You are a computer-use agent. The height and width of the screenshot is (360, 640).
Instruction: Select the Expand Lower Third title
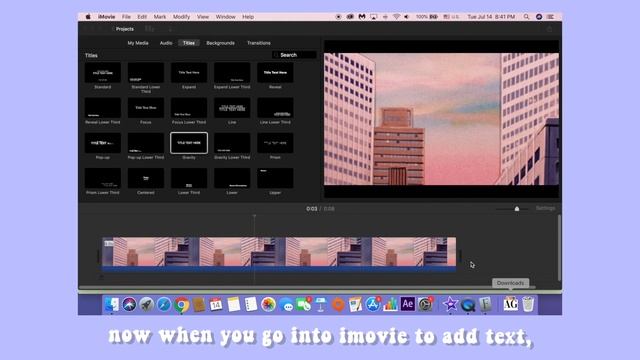pos(232,73)
